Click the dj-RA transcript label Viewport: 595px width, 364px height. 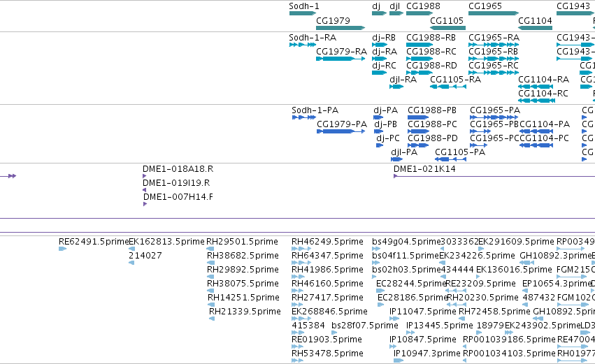coord(385,52)
